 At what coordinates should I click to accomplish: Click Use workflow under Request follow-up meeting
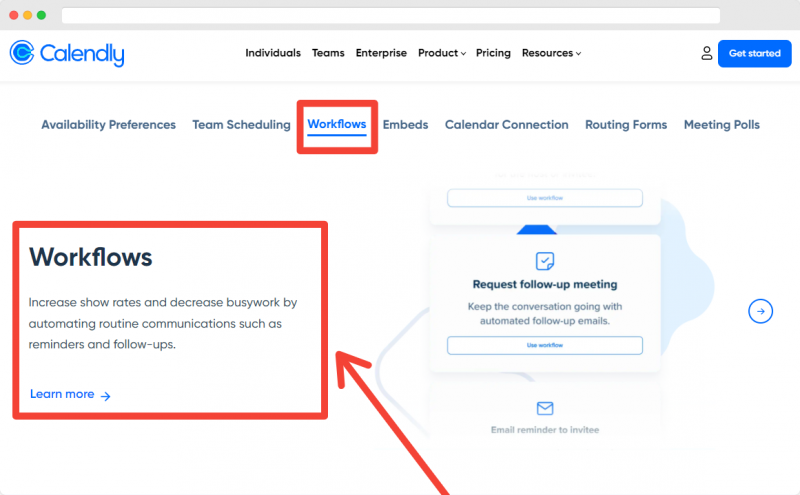544,345
